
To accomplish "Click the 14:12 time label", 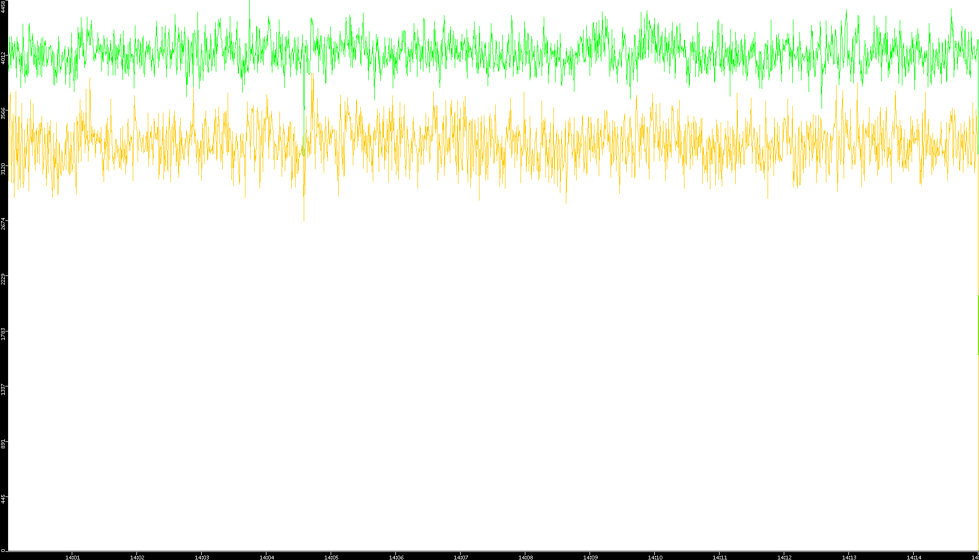I will click(784, 557).
